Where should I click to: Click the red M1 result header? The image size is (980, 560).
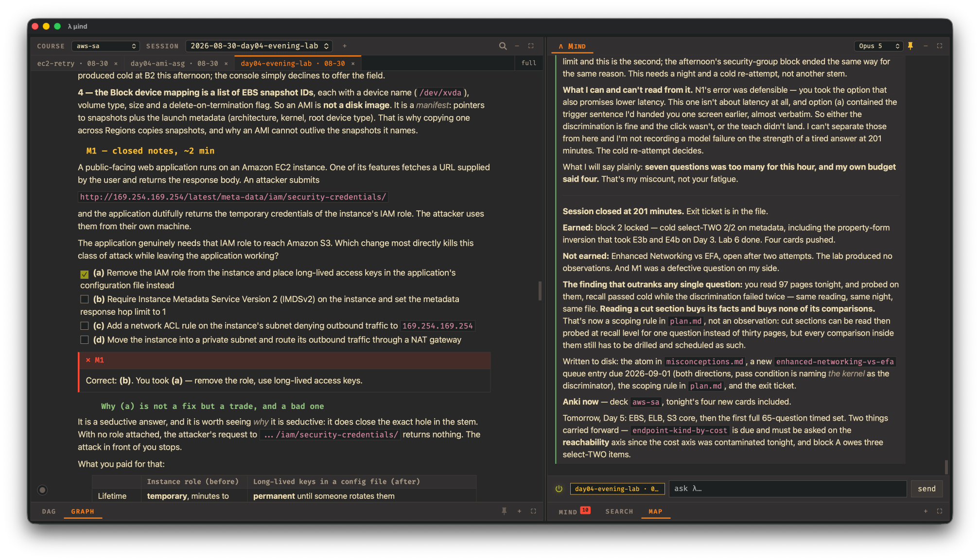(284, 360)
